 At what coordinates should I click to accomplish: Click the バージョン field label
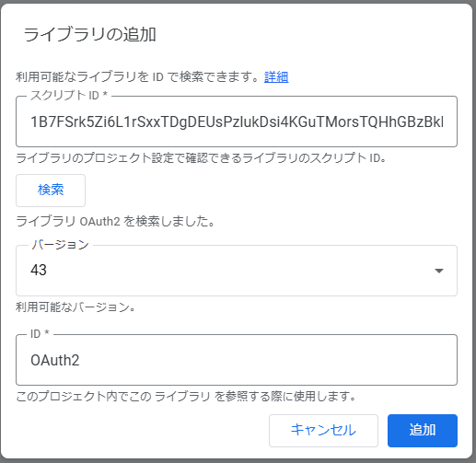click(x=61, y=245)
